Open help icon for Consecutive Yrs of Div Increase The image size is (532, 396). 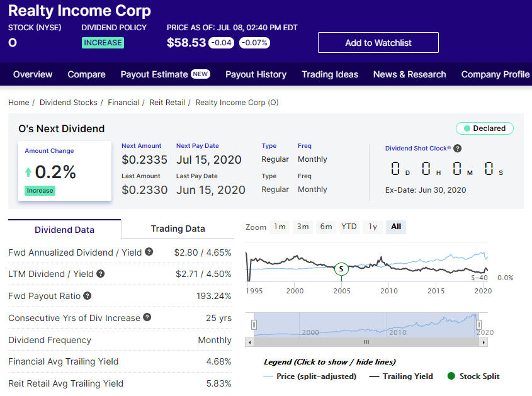coord(147,317)
